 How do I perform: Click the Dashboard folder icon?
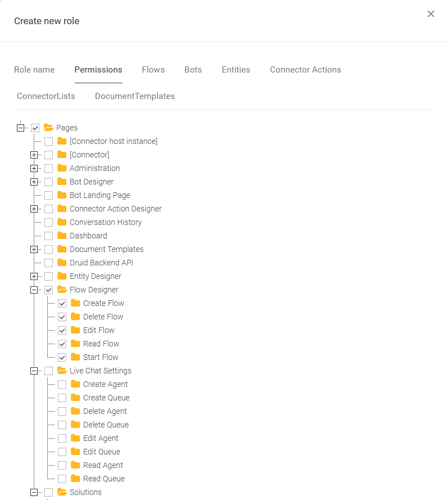62,236
